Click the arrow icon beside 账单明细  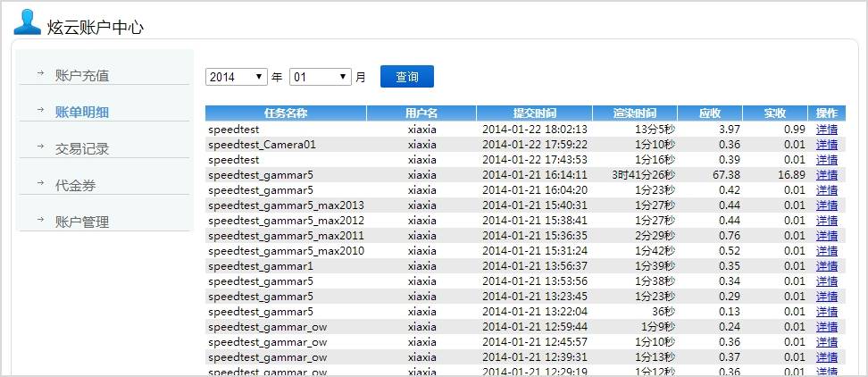pyautogui.click(x=40, y=110)
